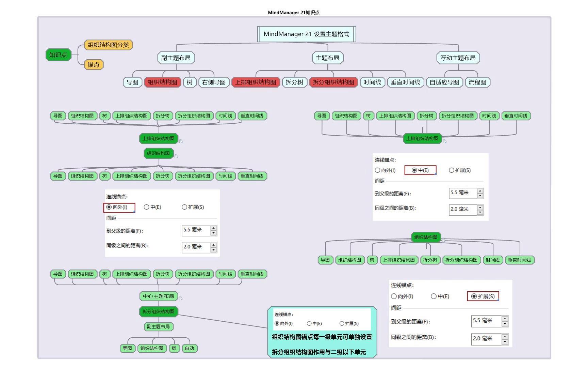Expand subtopics arrow beside the green 上排组织结构图 node
This screenshot has width=588, height=368.
[x=181, y=141]
